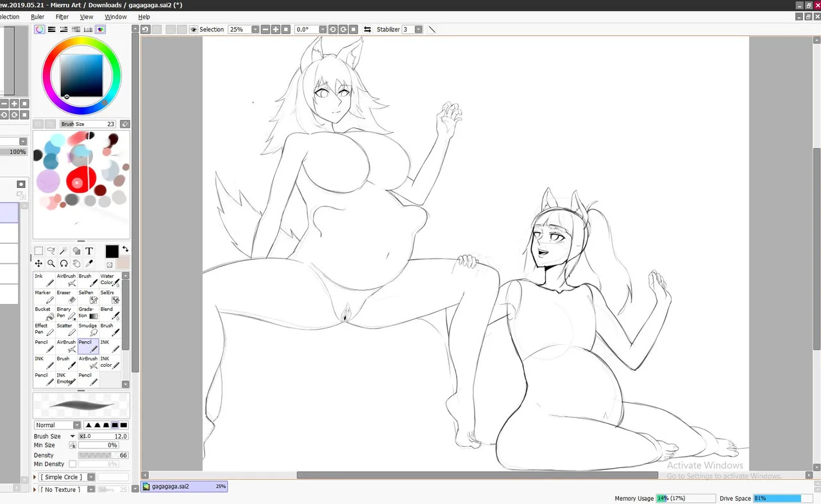Open the rotation angle dropdown

pyautogui.click(x=323, y=29)
